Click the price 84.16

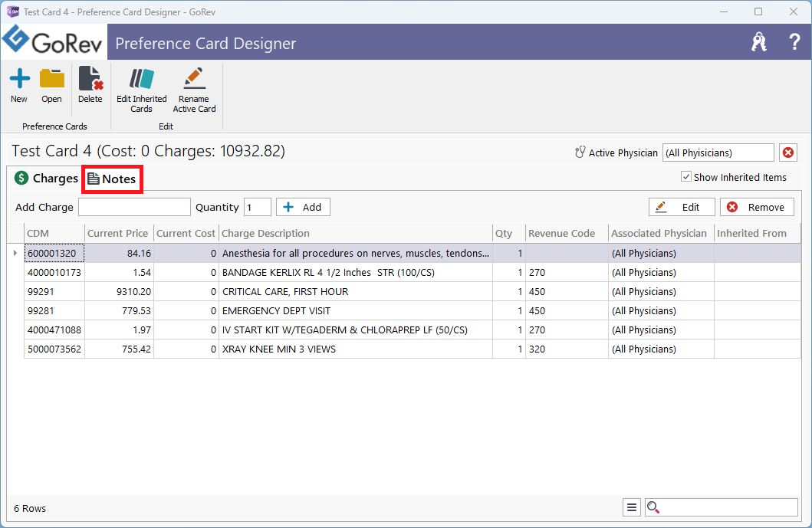pos(139,253)
